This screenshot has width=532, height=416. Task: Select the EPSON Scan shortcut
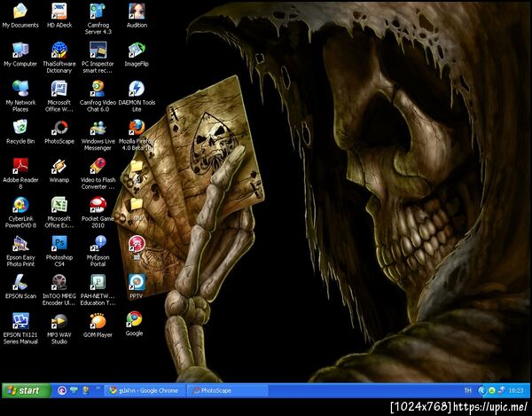(x=20, y=286)
